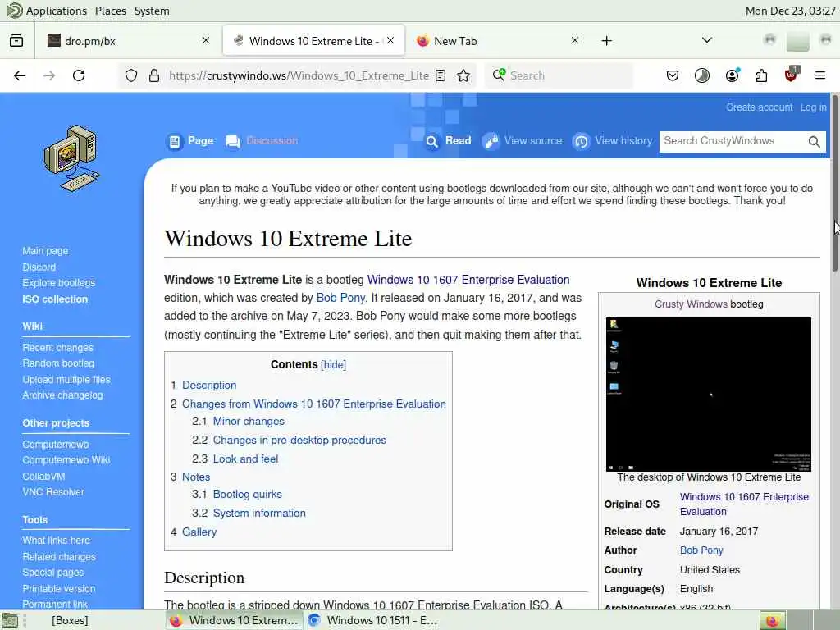Toggle reader view icon in address bar
The width and height of the screenshot is (840, 630).
pos(441,75)
